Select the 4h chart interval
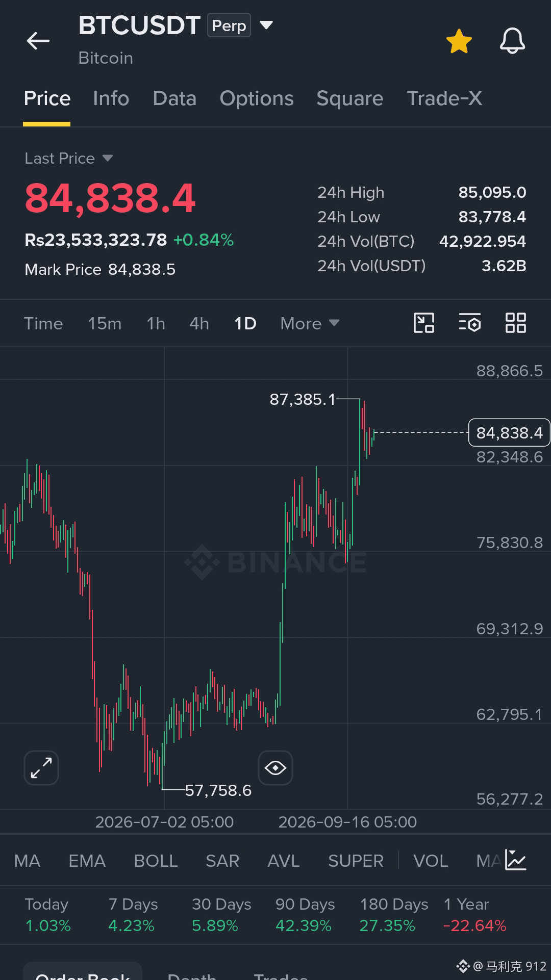551x980 pixels. point(199,323)
